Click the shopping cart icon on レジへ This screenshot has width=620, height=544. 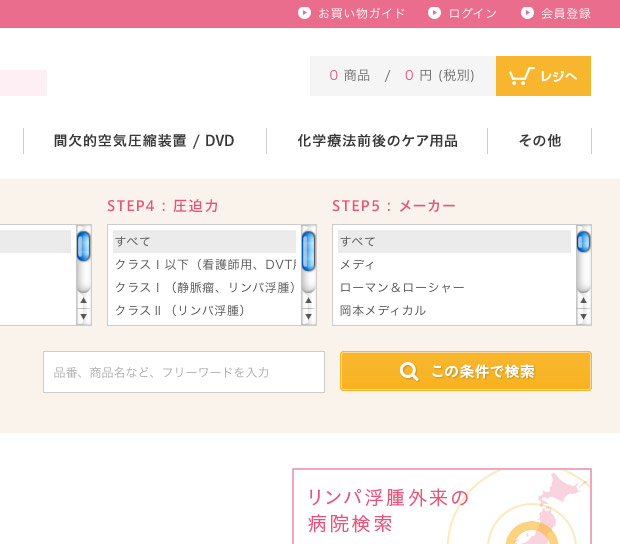(x=521, y=76)
